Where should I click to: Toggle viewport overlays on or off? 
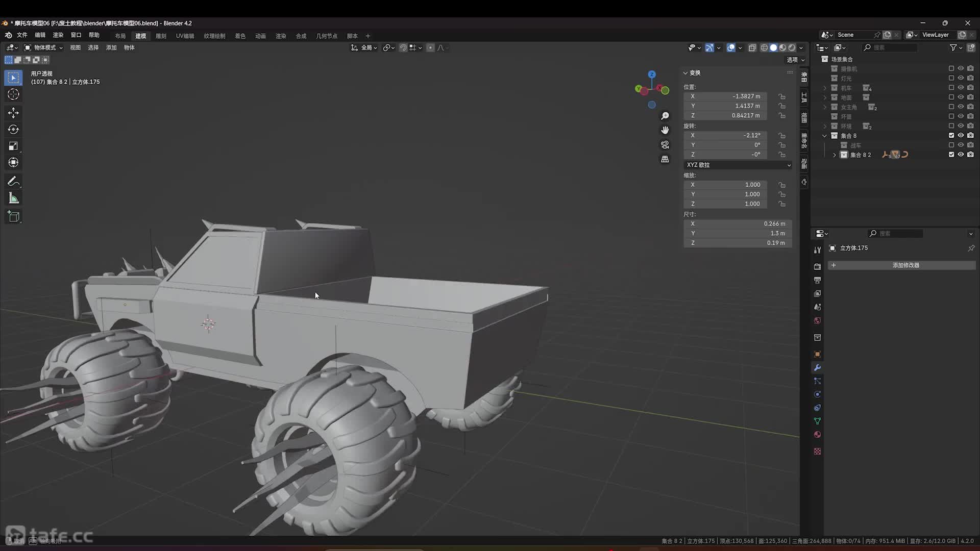coord(731,47)
